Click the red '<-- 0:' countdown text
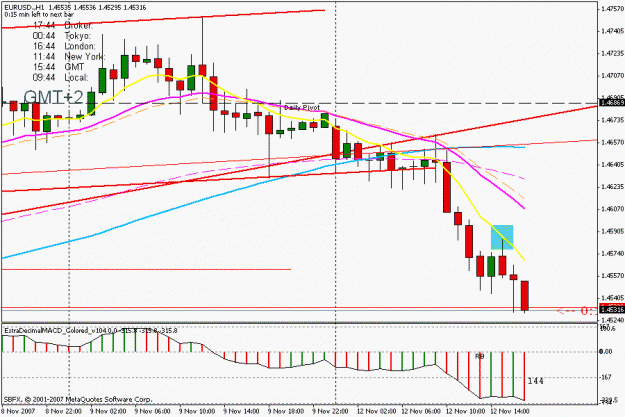 click(x=577, y=311)
